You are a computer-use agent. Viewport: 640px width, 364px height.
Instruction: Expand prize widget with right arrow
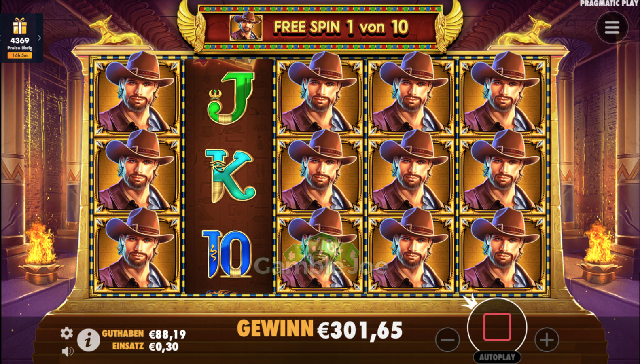click(x=39, y=38)
